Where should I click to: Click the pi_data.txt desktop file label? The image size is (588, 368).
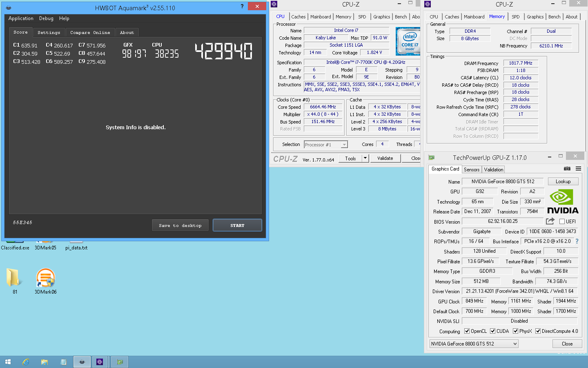click(76, 248)
